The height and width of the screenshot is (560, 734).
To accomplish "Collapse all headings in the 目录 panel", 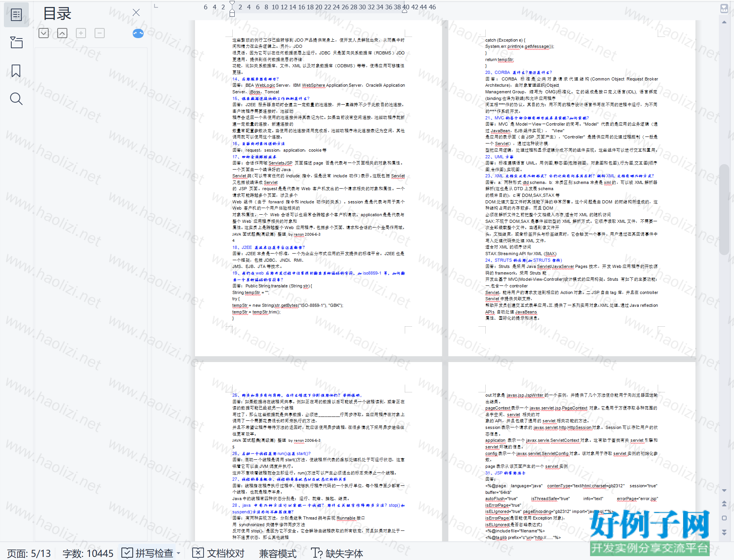I will coord(62,33).
